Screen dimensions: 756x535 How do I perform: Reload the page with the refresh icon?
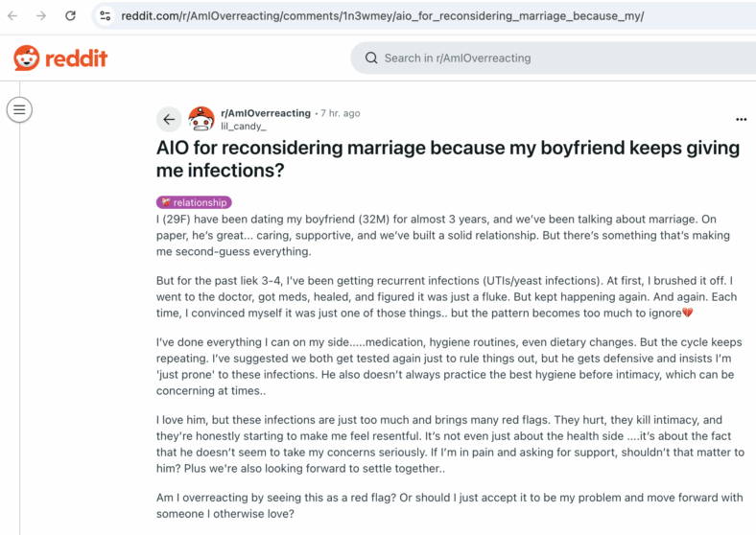70,16
